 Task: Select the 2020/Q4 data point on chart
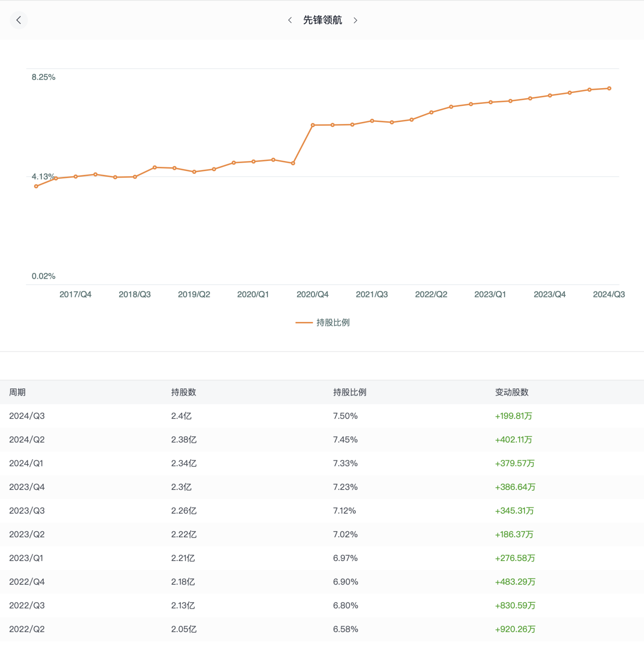click(313, 125)
